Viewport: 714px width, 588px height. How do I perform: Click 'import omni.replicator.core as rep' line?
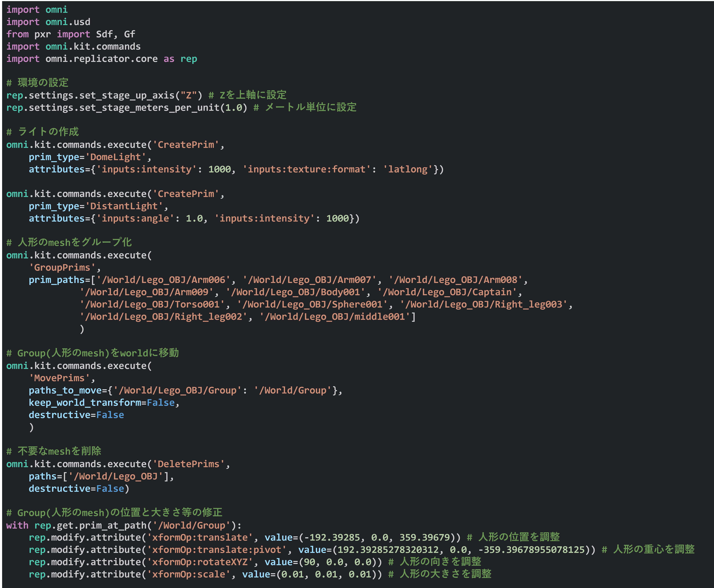[x=102, y=59]
